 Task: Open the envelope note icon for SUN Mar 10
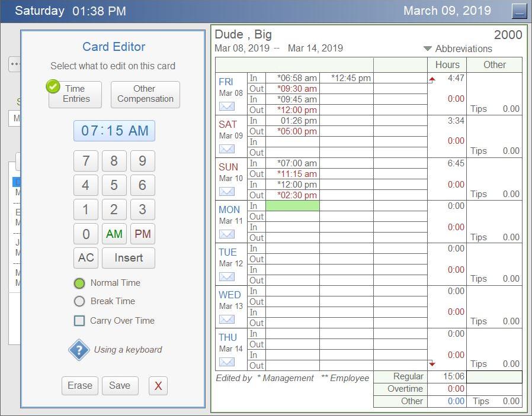227,191
